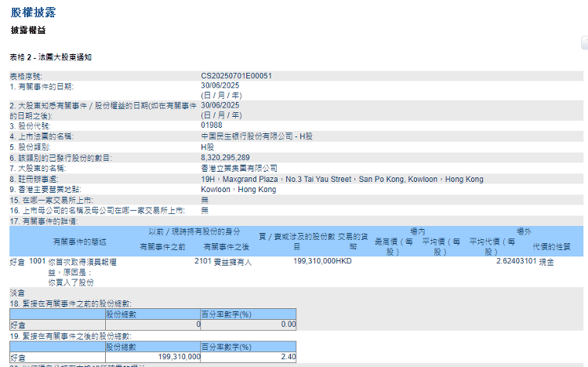Select the '0.00' percentage before the event
This screenshot has width=588, height=367.
(289, 324)
